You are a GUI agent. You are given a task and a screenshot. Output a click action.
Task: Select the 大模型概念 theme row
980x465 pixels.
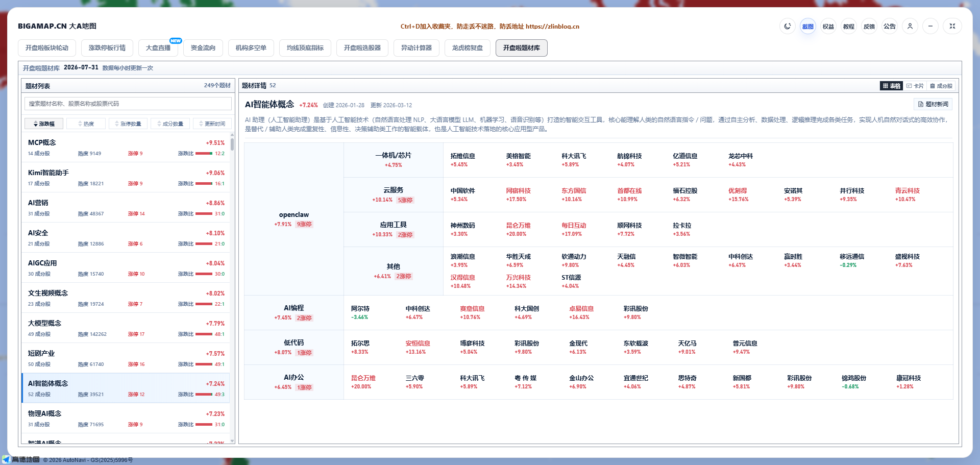coord(126,328)
